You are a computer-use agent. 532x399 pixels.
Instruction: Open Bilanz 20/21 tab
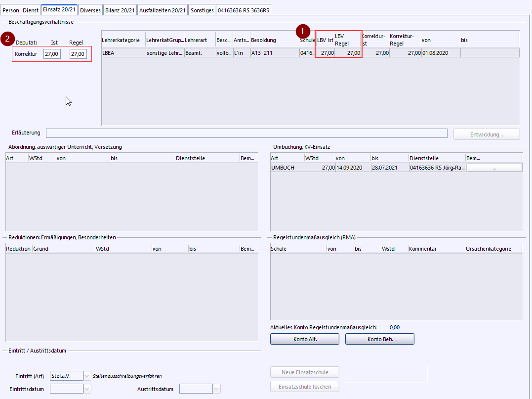point(120,10)
